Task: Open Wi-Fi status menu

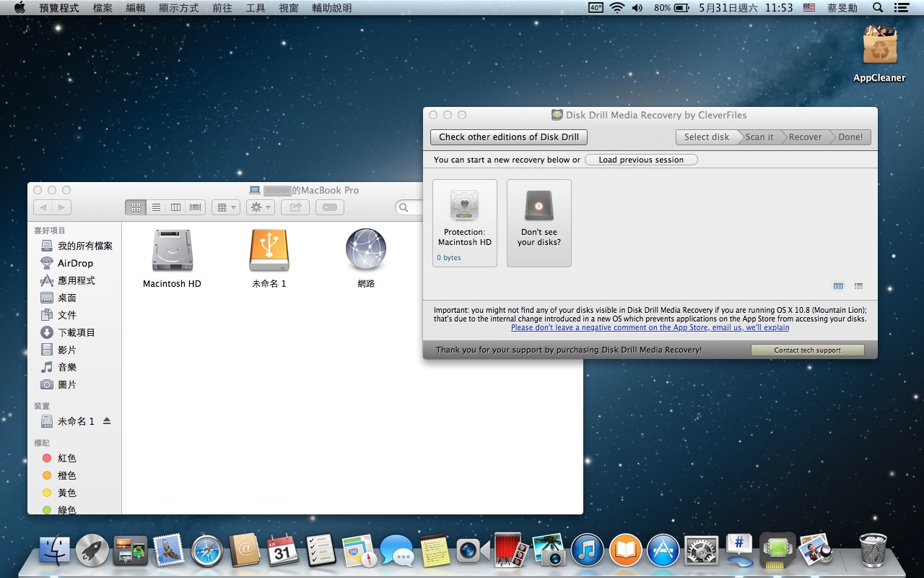Action: pyautogui.click(x=616, y=8)
